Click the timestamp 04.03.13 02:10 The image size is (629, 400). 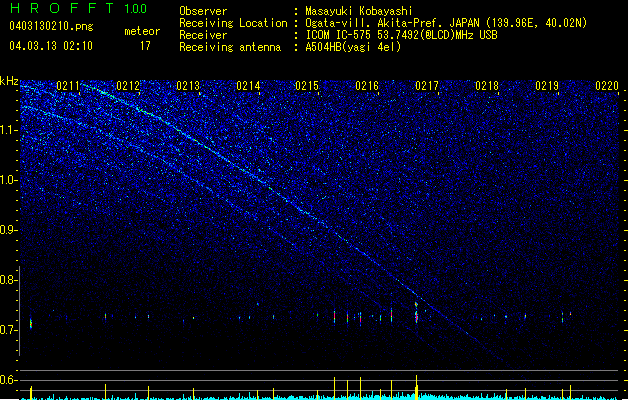pyautogui.click(x=51, y=46)
